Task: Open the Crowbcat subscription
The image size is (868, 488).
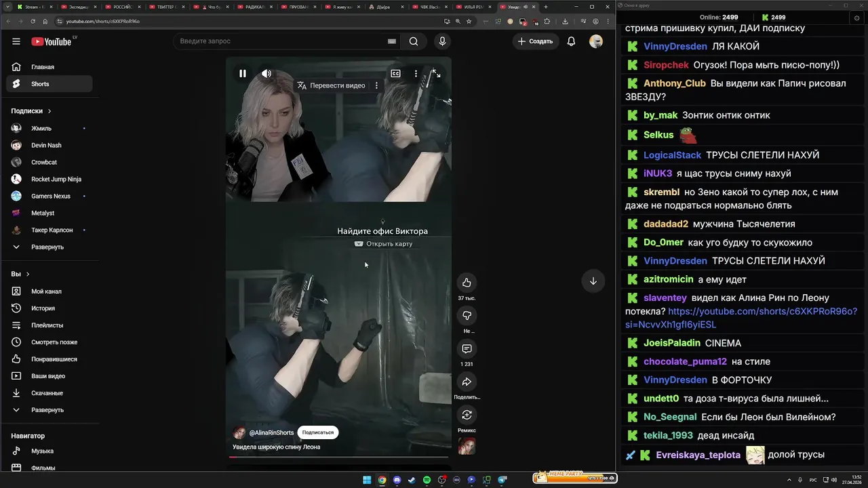Action: [x=50, y=162]
